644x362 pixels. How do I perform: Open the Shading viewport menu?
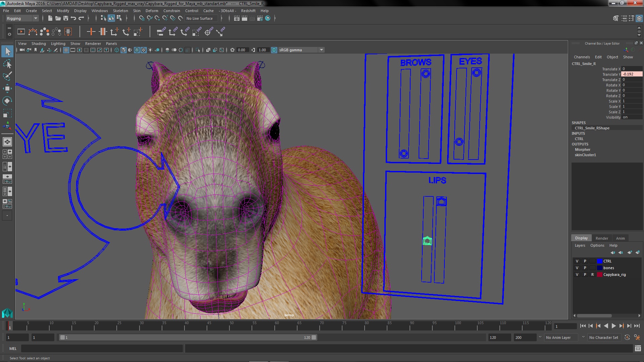pyautogui.click(x=39, y=44)
